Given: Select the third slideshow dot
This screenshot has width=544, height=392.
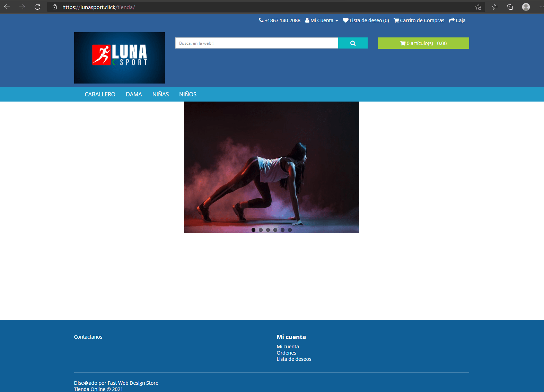Looking at the screenshot, I should pos(268,230).
